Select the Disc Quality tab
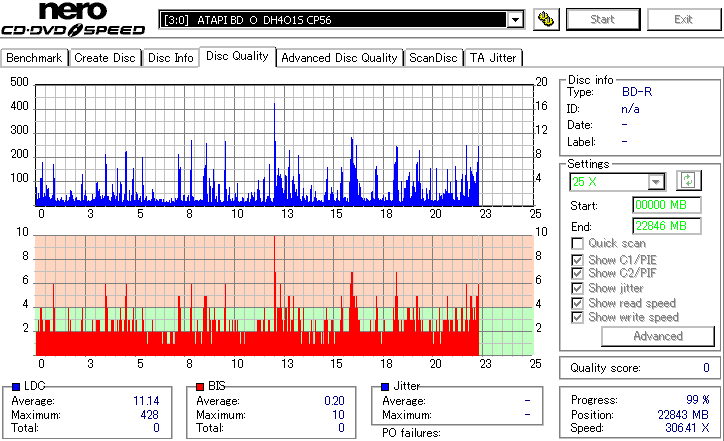The image size is (724, 441). [237, 56]
